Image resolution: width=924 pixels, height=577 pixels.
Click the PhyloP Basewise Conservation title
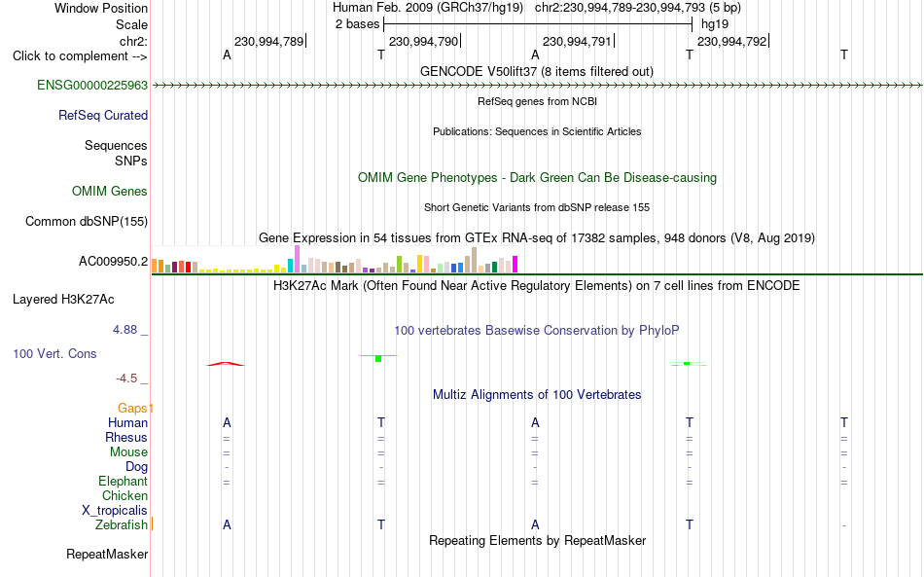click(x=536, y=331)
